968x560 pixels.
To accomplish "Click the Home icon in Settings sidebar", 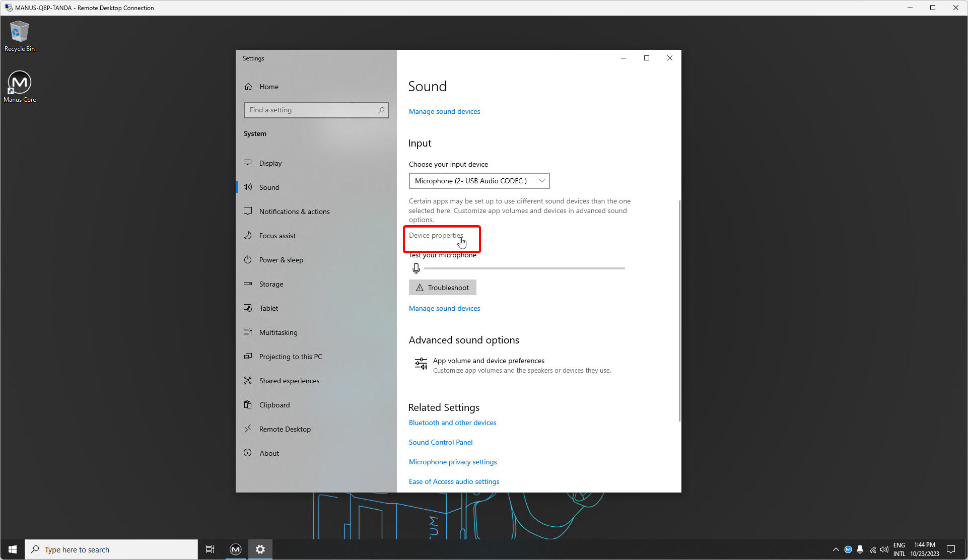I will click(248, 87).
